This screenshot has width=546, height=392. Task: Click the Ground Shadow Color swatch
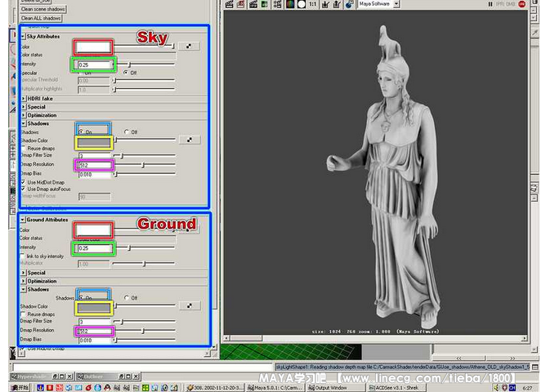pos(94,308)
